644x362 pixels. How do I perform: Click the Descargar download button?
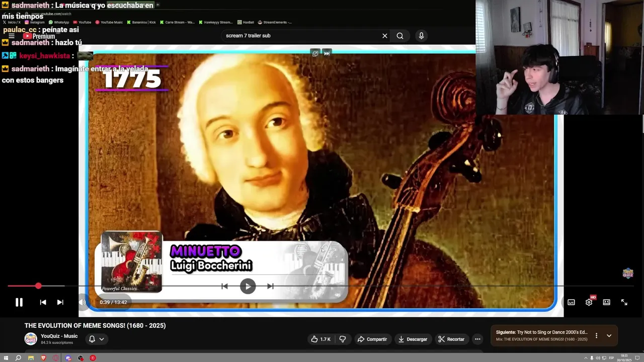pos(412,339)
